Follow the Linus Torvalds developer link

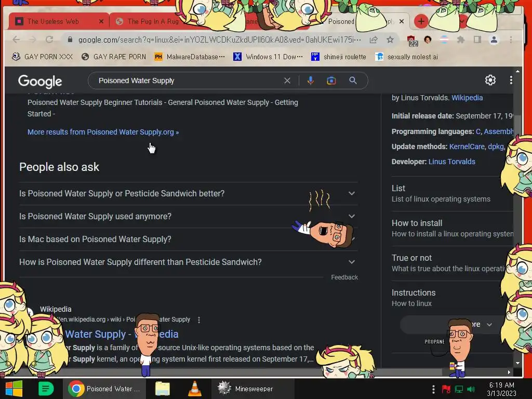click(x=451, y=162)
